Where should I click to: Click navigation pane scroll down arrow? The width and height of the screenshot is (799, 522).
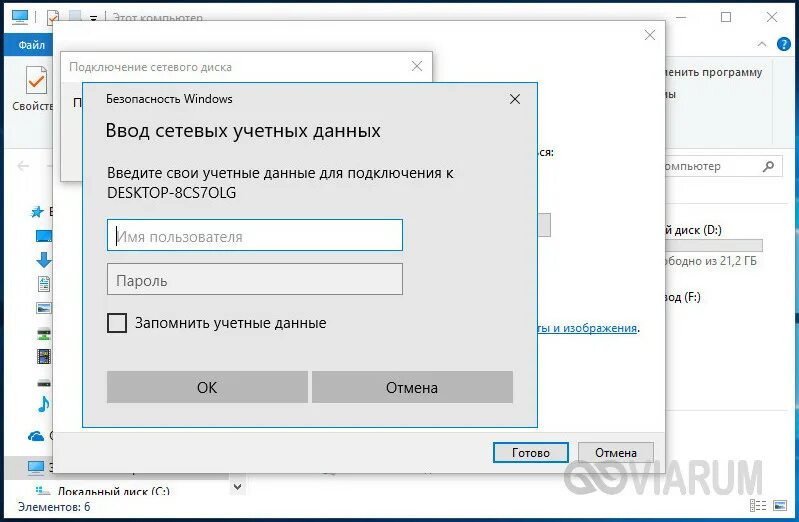tap(237, 487)
